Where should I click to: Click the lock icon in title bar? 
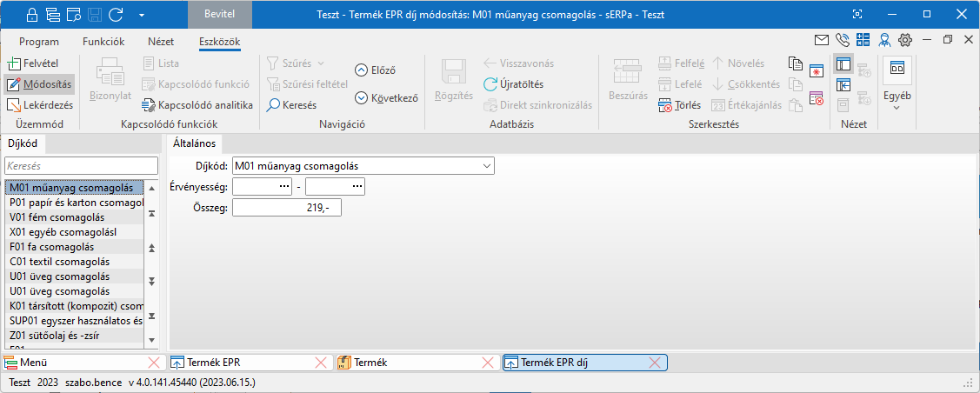[x=33, y=14]
